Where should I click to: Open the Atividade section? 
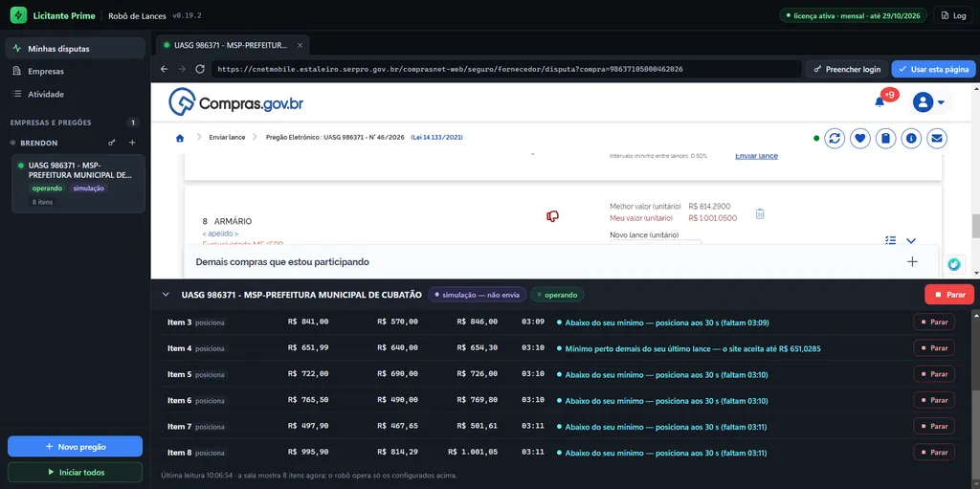[x=75, y=94]
